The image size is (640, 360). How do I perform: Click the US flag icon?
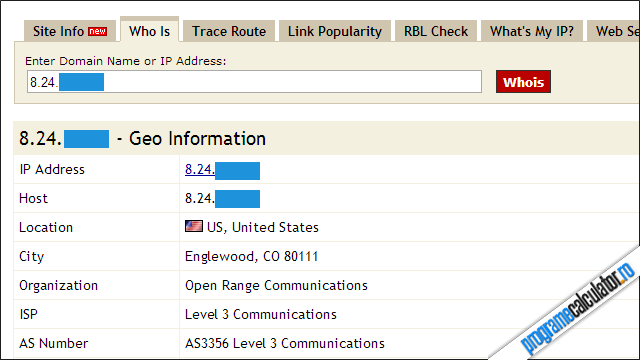coord(193,226)
